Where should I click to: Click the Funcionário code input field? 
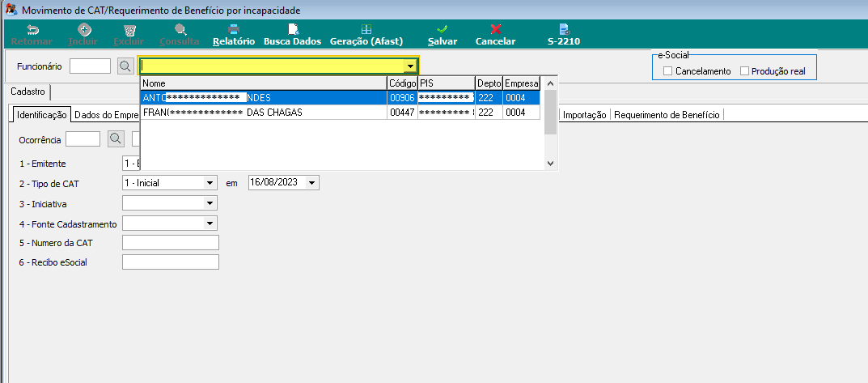[91, 66]
